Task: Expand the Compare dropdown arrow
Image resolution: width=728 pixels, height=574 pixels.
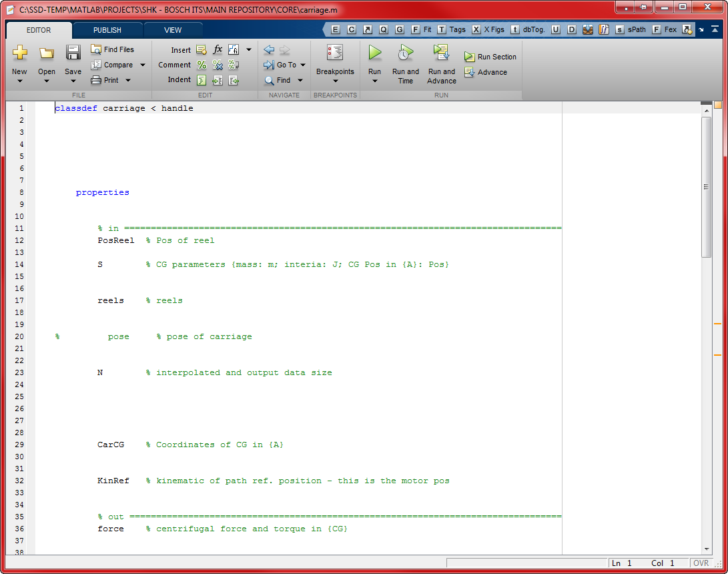Action: pos(141,65)
